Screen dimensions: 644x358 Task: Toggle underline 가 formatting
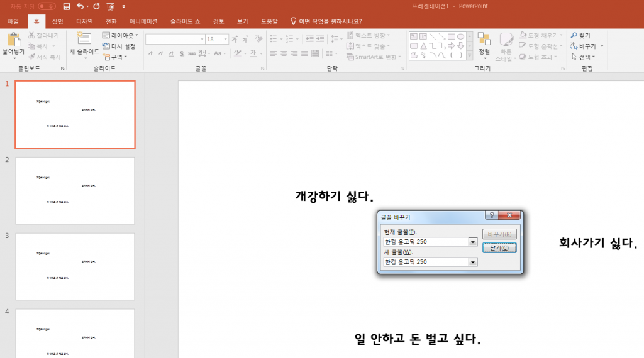tap(171, 53)
